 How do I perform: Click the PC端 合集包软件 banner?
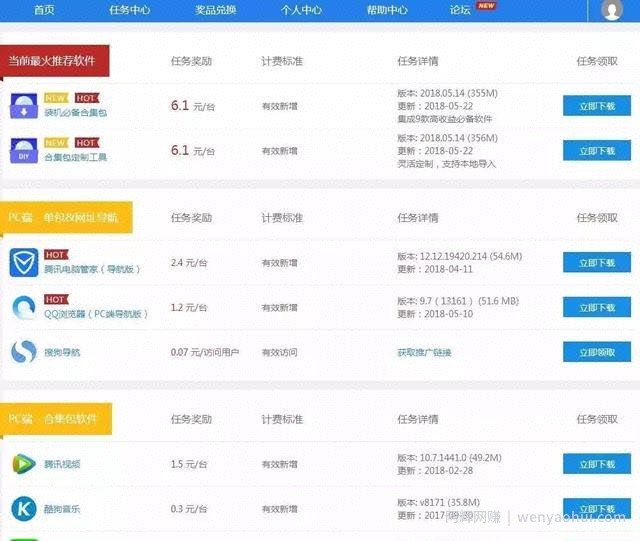pyautogui.click(x=56, y=419)
